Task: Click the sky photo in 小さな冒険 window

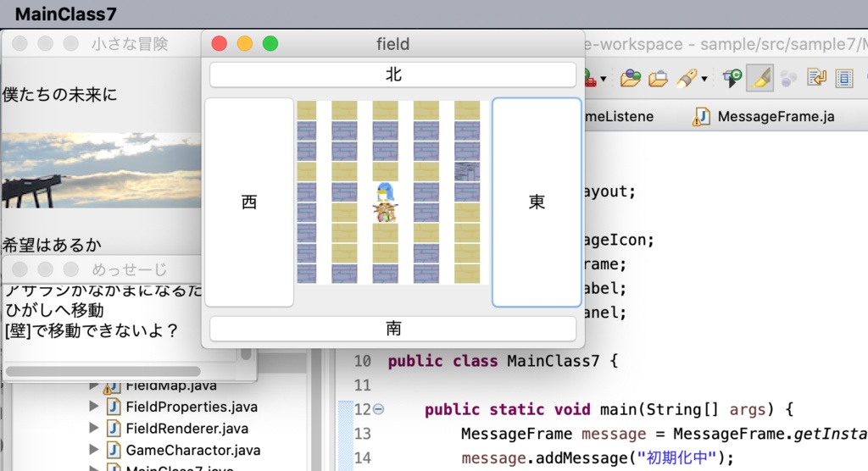Action: point(102,170)
